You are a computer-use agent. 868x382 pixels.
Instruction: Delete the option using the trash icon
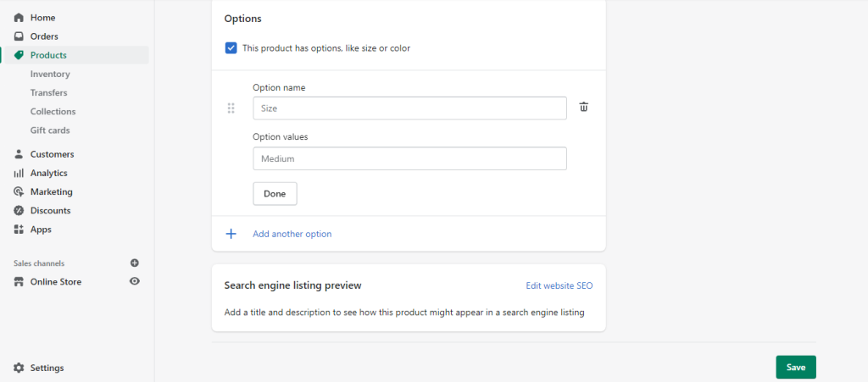tap(584, 108)
